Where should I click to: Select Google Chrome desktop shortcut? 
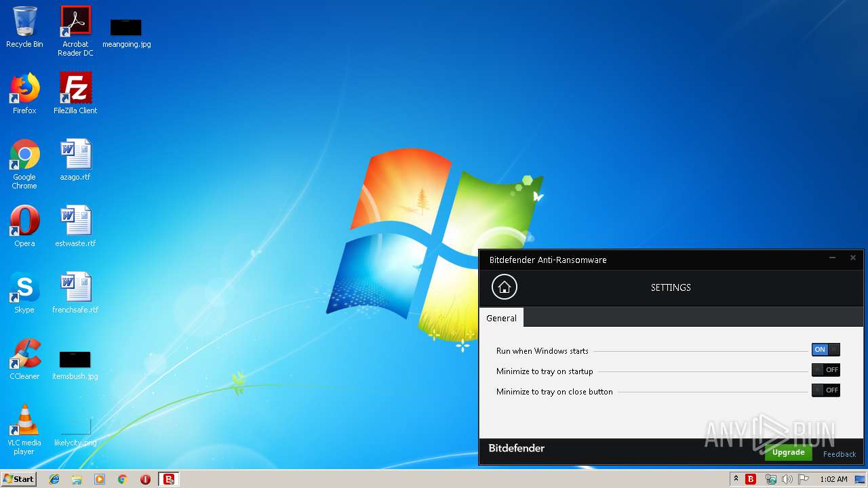pos(24,164)
